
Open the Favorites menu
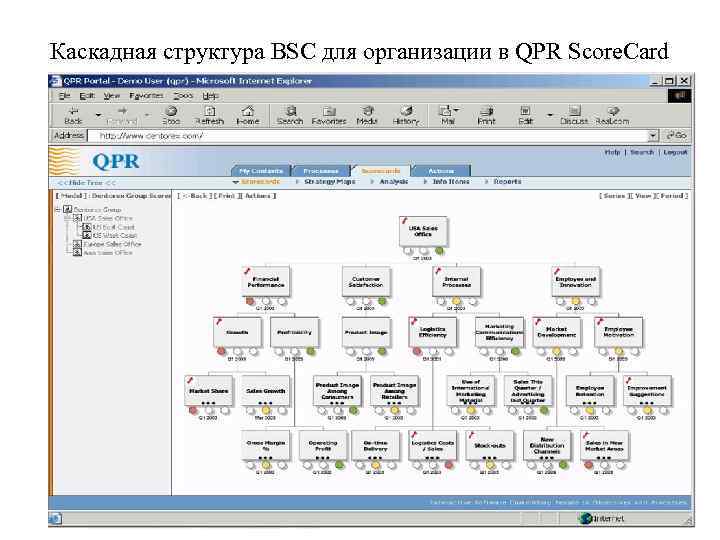coord(146,96)
